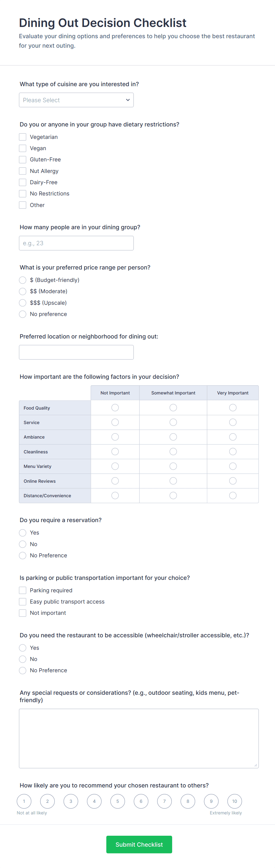Open the cuisine type dropdown
This screenshot has height=868, width=275.
(x=76, y=100)
